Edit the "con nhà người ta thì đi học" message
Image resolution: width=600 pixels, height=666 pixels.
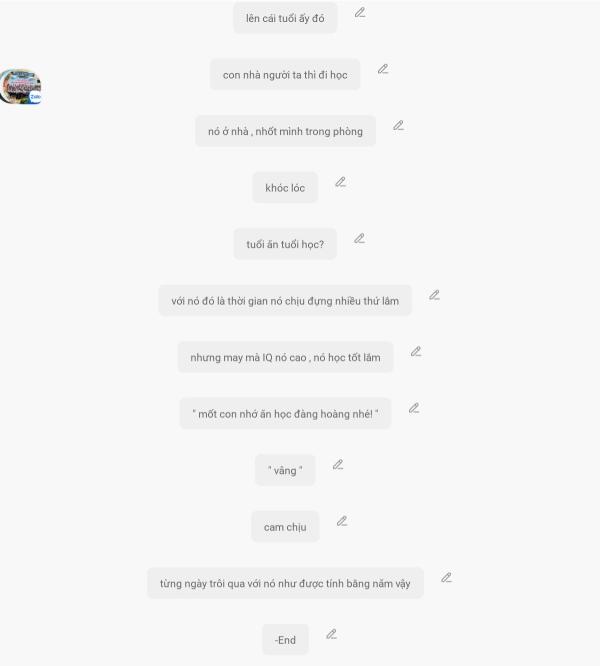point(383,69)
